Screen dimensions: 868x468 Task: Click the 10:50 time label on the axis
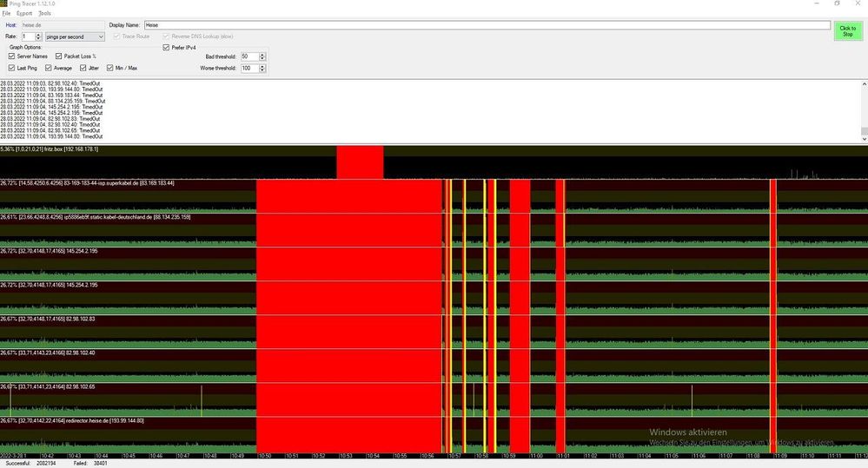[x=264, y=456]
